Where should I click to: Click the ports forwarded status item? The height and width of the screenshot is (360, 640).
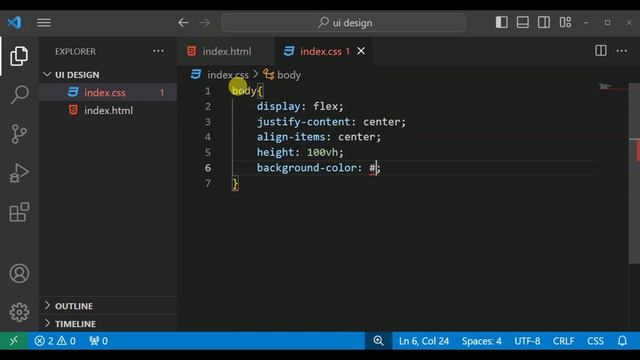click(98, 341)
